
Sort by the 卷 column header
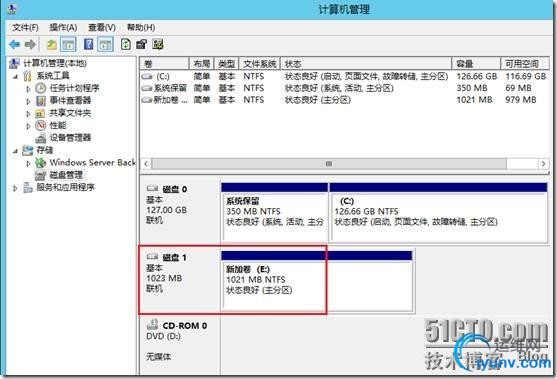tap(164, 64)
